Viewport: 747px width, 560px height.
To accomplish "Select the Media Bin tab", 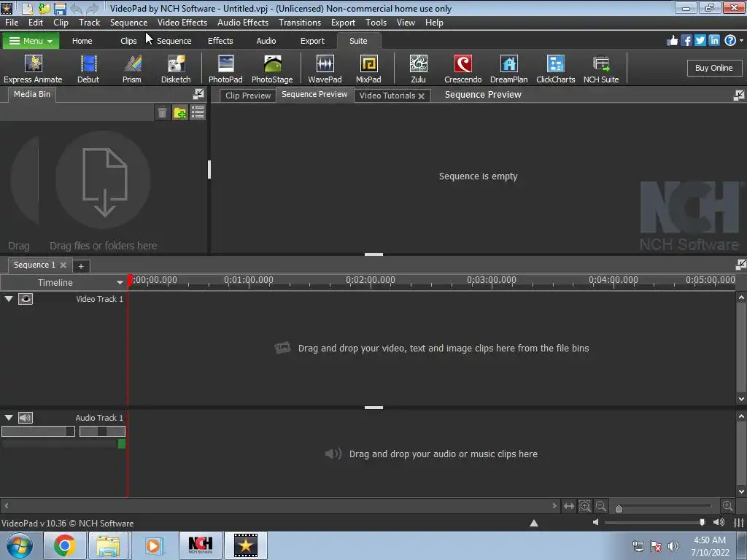I will click(x=32, y=94).
